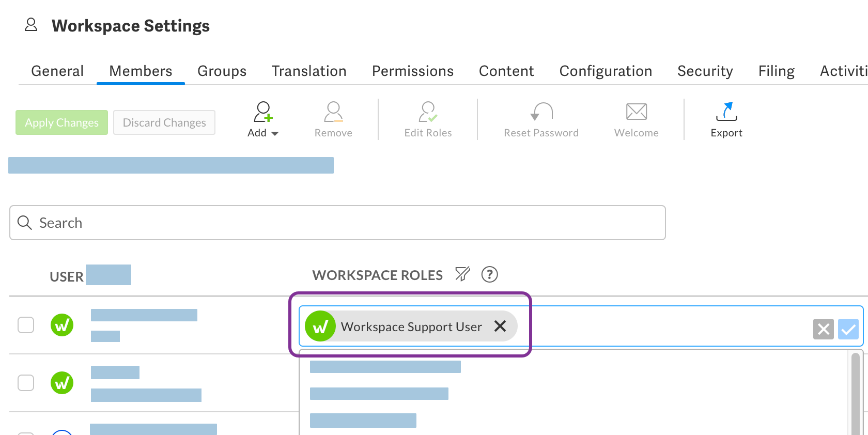Screen dimensions: 868x435
Task: Click the Workspace Settings person icon
Action: coord(31,24)
